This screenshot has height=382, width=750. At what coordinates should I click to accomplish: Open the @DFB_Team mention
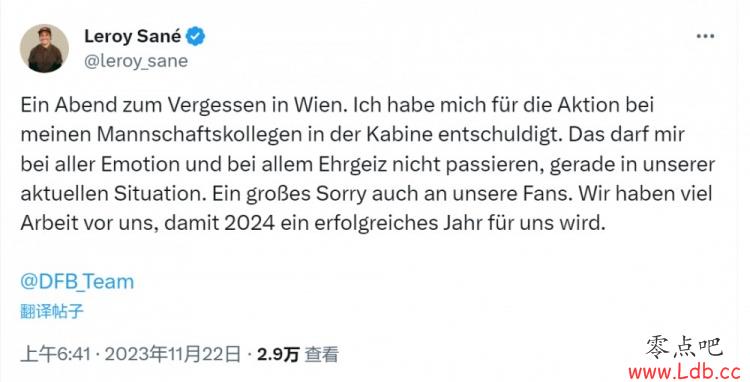coord(77,282)
